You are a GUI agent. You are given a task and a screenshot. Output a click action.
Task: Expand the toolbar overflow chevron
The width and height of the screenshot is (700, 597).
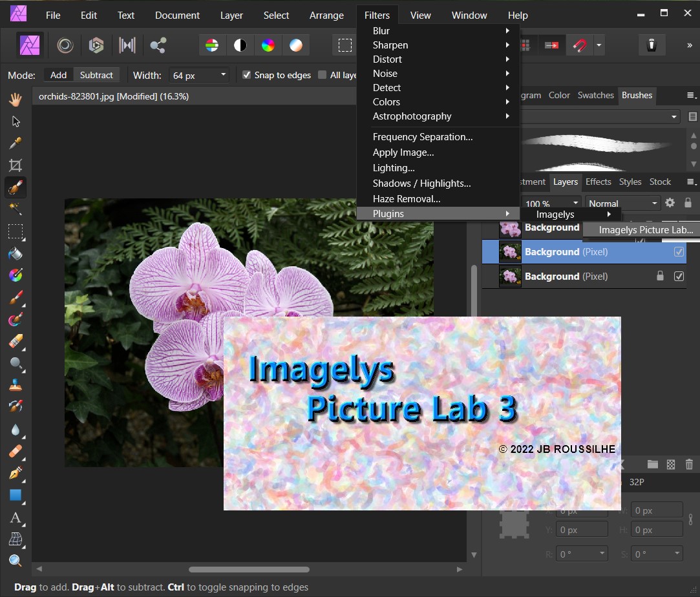click(x=689, y=45)
